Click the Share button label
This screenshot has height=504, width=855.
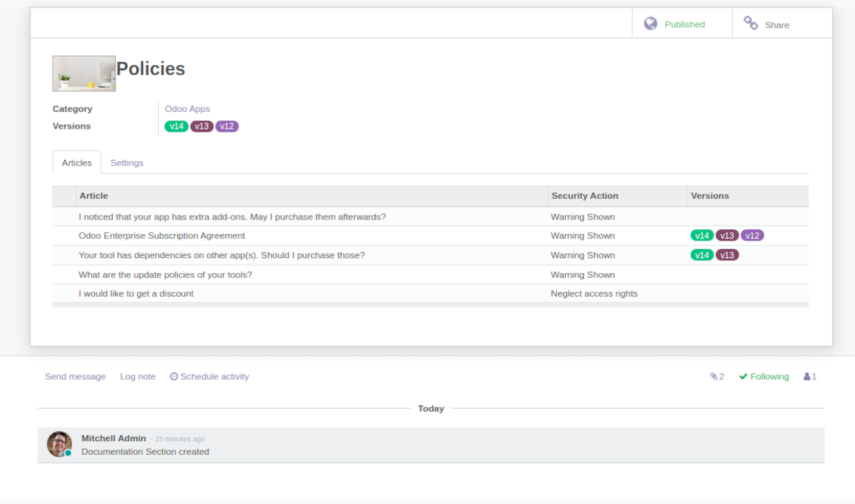[776, 24]
